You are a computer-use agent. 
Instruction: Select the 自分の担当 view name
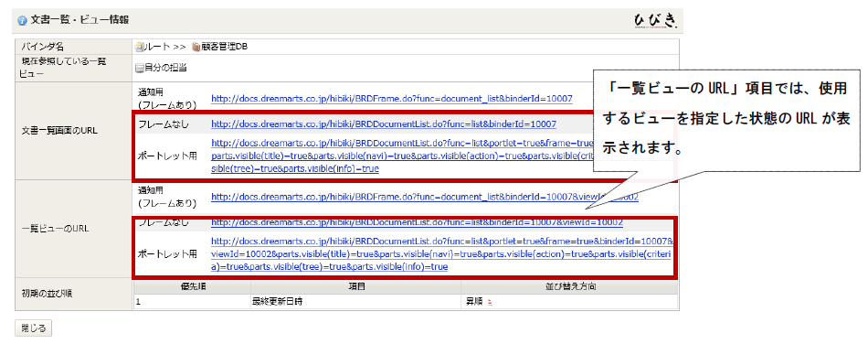(x=165, y=68)
